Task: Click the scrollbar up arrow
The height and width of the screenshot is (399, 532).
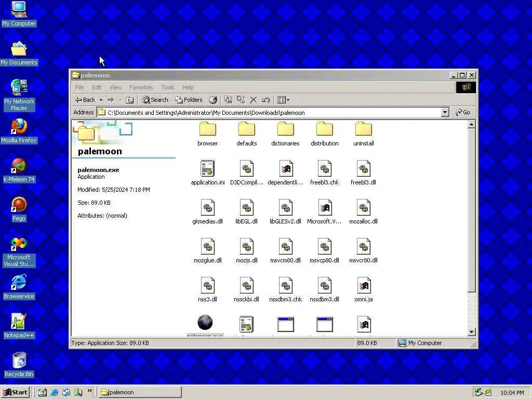Action: pyautogui.click(x=471, y=125)
